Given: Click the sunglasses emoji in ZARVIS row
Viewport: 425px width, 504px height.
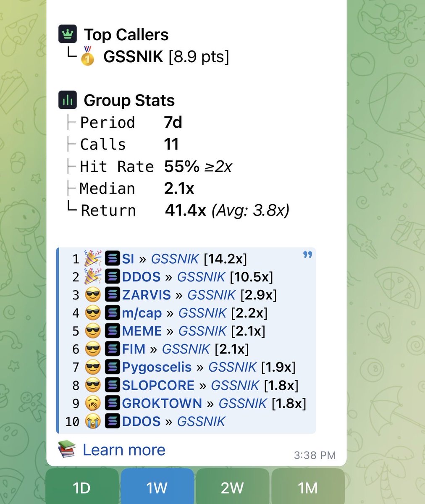Looking at the screenshot, I should (93, 295).
